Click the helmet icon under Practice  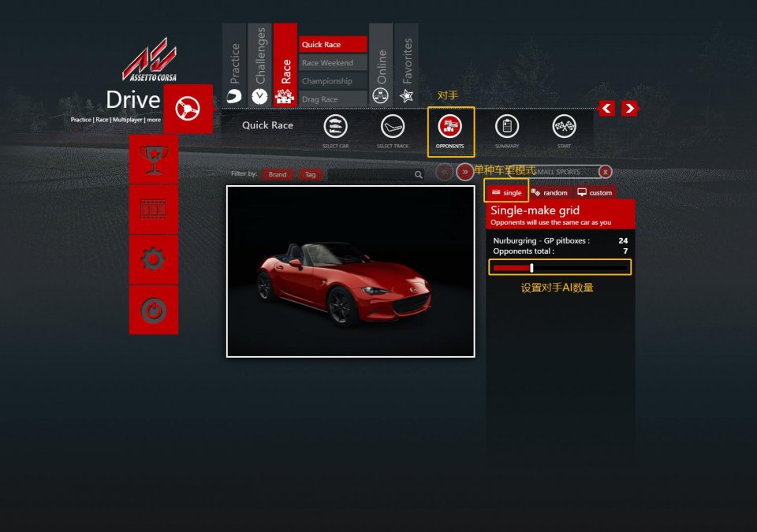(234, 96)
